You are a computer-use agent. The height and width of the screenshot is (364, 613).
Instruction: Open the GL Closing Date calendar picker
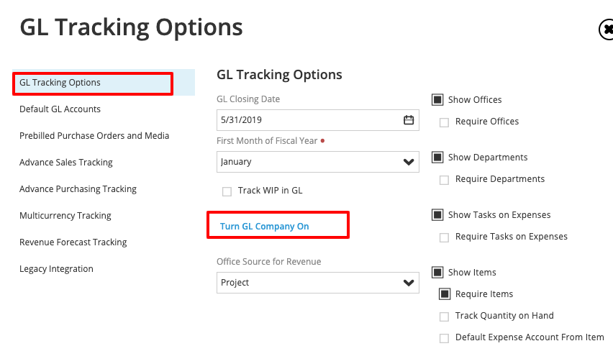[409, 120]
